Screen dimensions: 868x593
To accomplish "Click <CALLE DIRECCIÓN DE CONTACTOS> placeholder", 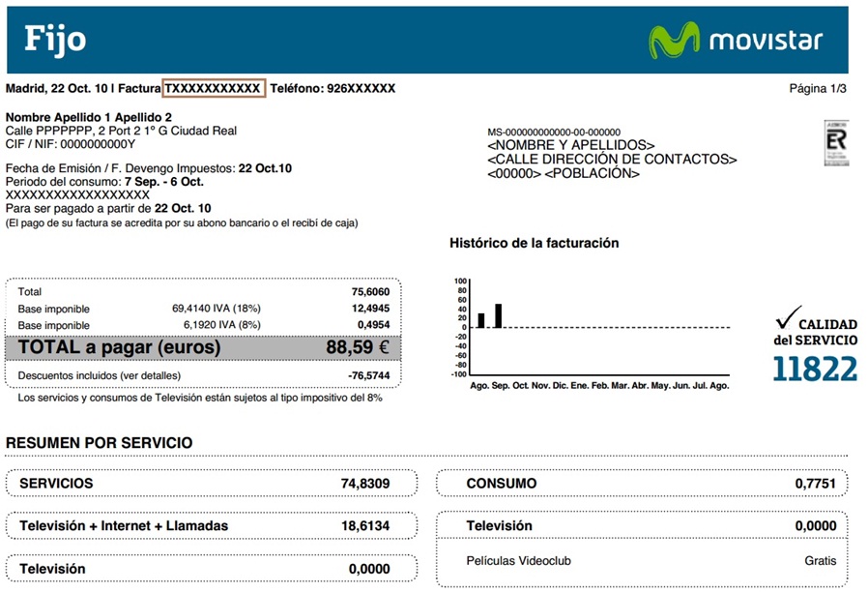I will [612, 159].
